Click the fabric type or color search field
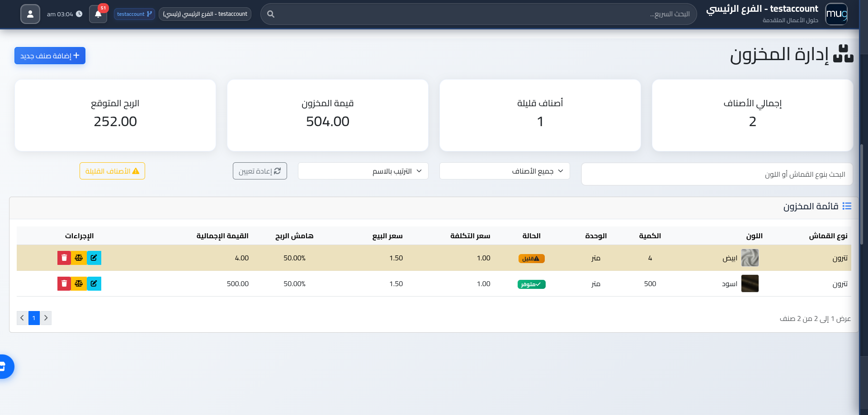Image resolution: width=868 pixels, height=415 pixels. point(717,174)
